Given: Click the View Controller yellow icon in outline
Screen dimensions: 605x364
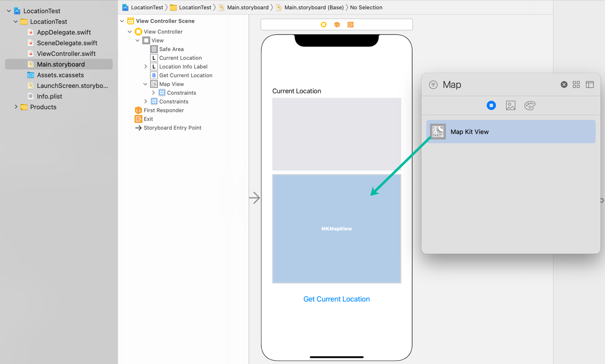Looking at the screenshot, I should pyautogui.click(x=138, y=32).
